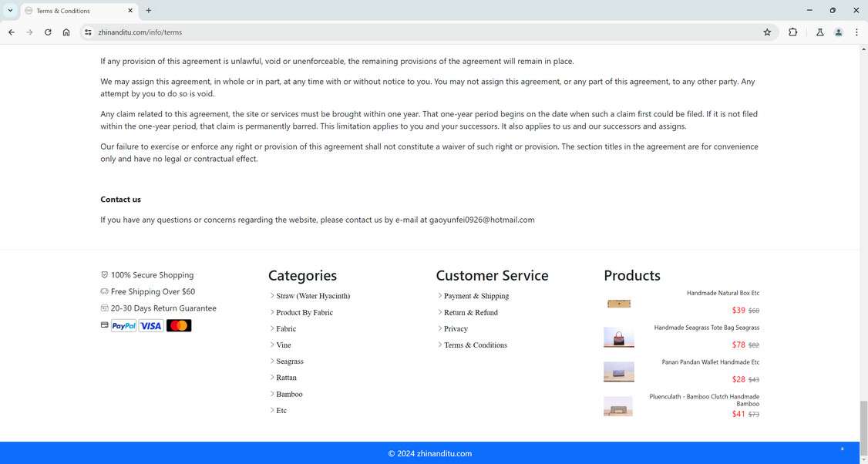The height and width of the screenshot is (464, 868).
Task: Expand the Seagrass category chevron
Action: pyautogui.click(x=272, y=361)
